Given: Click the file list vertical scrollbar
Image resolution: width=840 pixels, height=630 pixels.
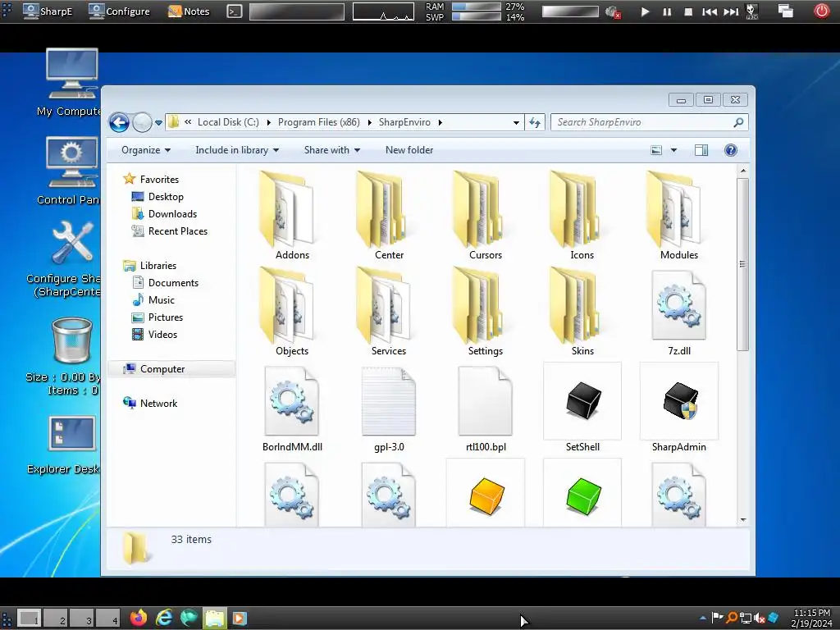Looking at the screenshot, I should (x=742, y=265).
